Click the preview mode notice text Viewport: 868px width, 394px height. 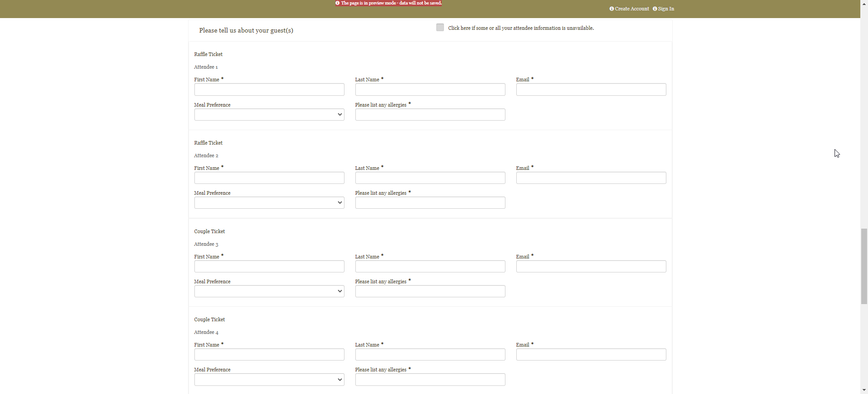pos(392,3)
